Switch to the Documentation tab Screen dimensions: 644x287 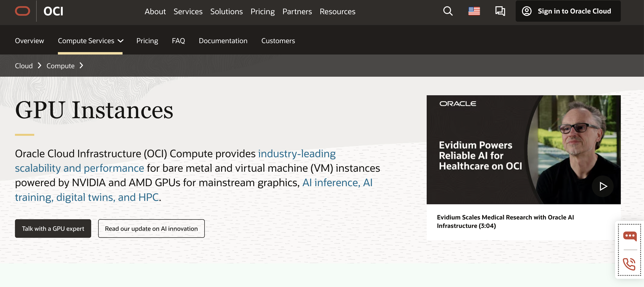click(x=223, y=41)
